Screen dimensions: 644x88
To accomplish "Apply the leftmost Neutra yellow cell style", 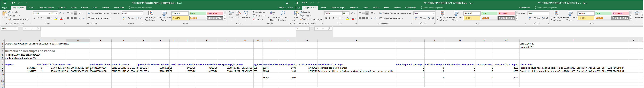I will pyautogui.click(x=180, y=18).
